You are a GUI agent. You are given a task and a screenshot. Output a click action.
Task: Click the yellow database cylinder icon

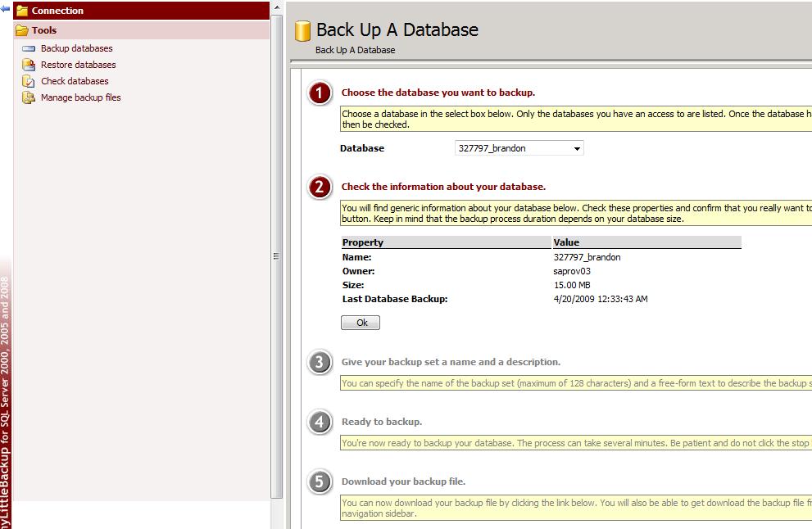point(302,31)
